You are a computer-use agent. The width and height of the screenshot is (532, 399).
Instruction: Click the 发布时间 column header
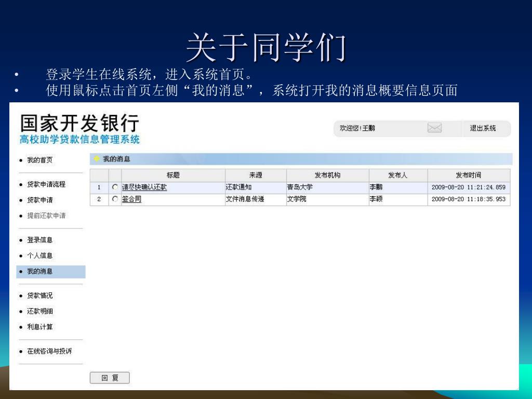pos(468,176)
